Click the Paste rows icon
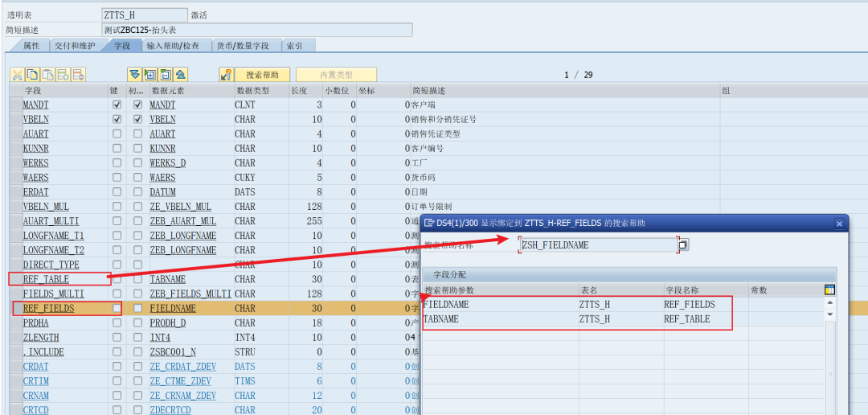This screenshot has height=415, width=868. [x=48, y=75]
